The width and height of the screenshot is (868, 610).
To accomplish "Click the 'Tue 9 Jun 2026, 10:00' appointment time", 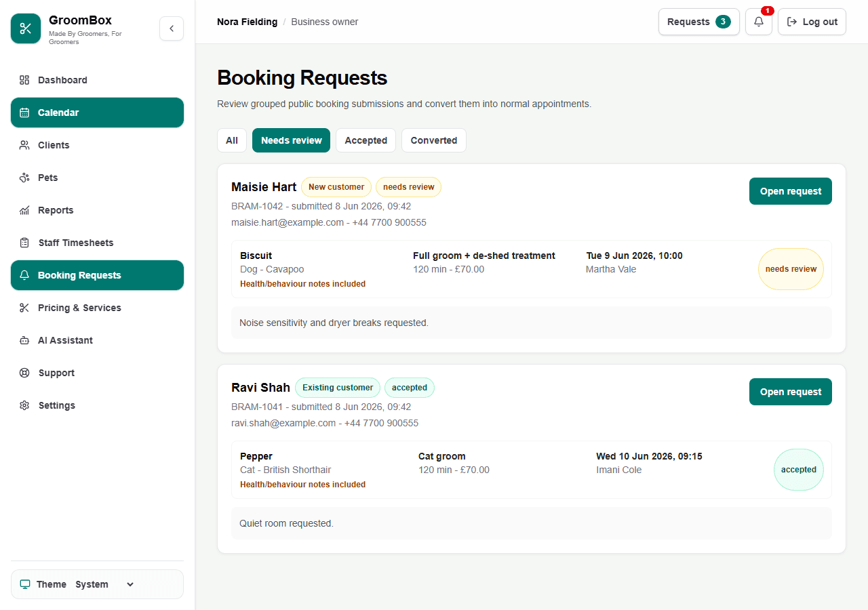I will pyautogui.click(x=634, y=256).
